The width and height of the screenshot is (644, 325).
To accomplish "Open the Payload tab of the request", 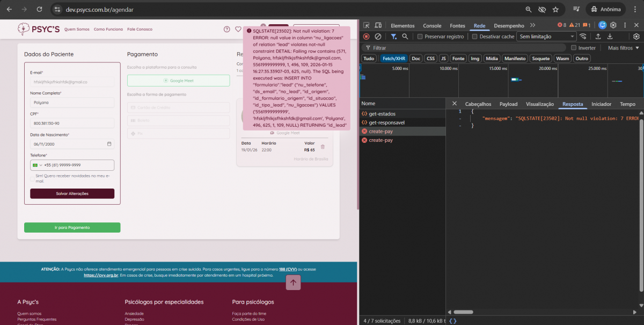I will [x=508, y=104].
